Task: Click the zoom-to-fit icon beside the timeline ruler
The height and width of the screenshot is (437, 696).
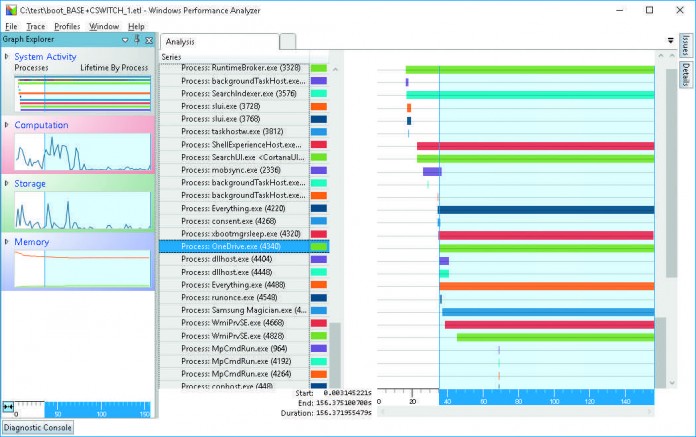Action: click(8, 406)
